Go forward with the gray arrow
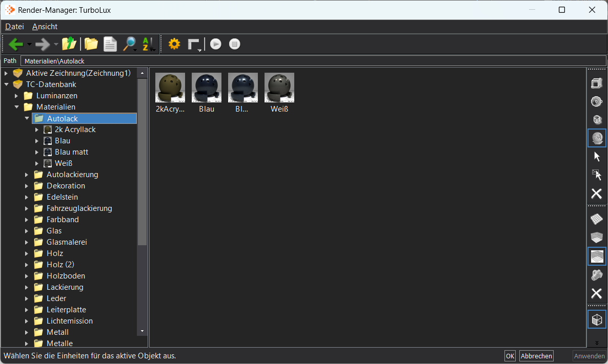 point(42,44)
